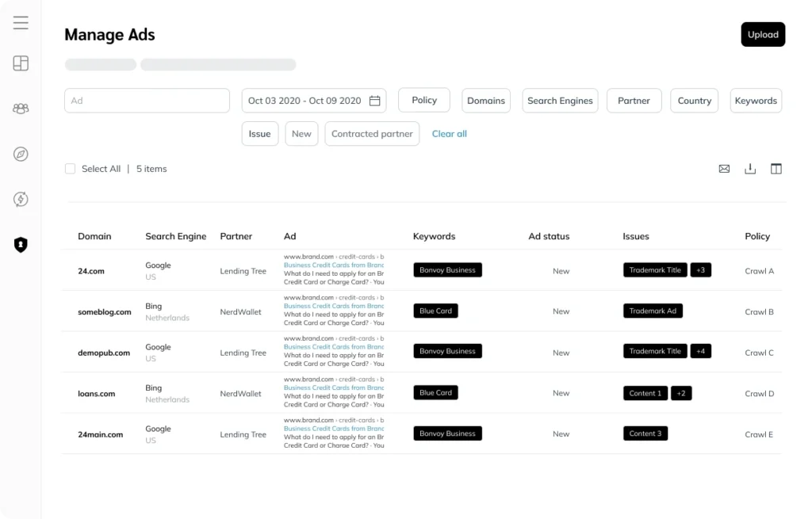
Task: Click the +3 issues badge for 24.com
Action: tap(701, 270)
